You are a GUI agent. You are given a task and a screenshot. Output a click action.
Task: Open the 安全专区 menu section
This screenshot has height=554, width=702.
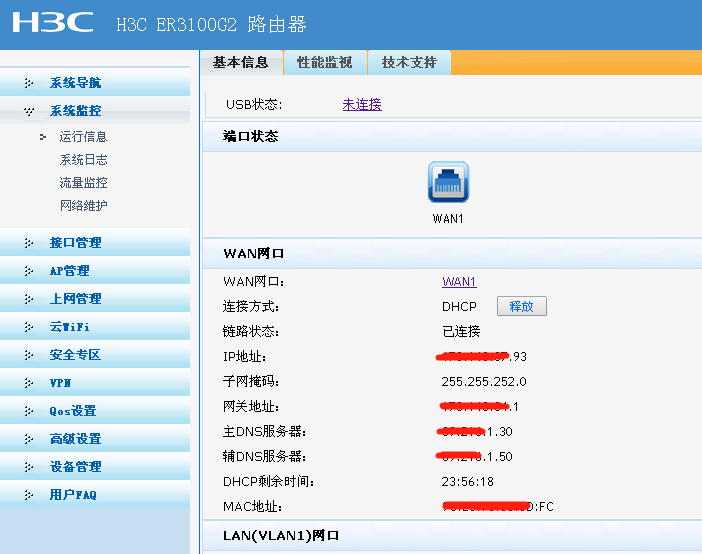[x=95, y=354]
